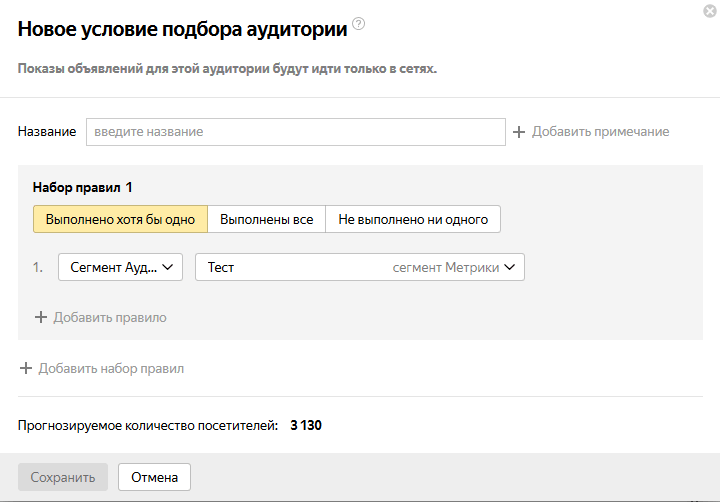Viewport: 720px width, 502px height.
Task: Click plus icon beside Добавить правило
Action: [x=41, y=318]
